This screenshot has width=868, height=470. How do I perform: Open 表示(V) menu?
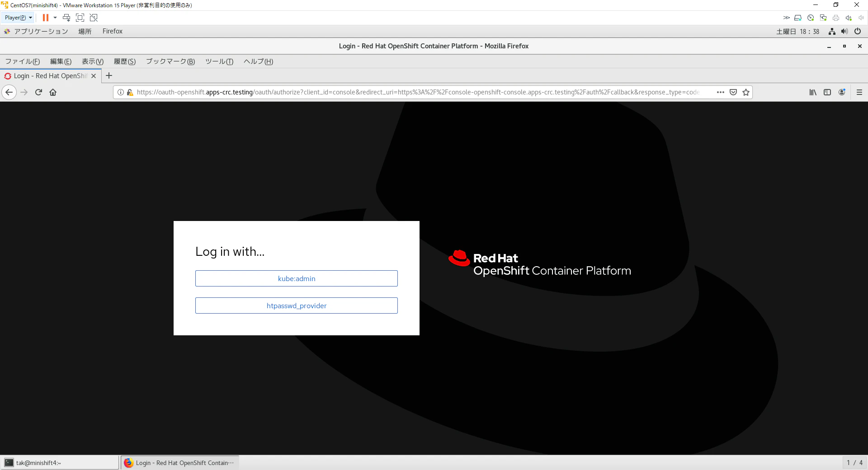coord(93,61)
